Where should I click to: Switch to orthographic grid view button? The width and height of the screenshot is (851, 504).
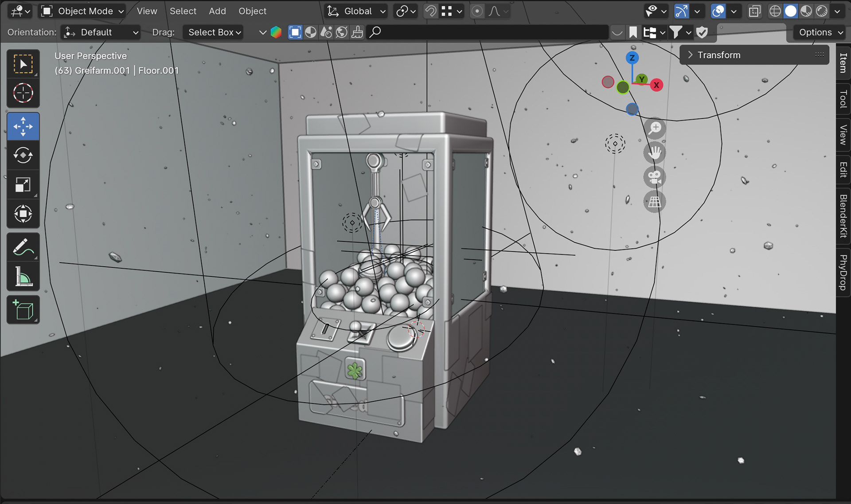(x=655, y=202)
